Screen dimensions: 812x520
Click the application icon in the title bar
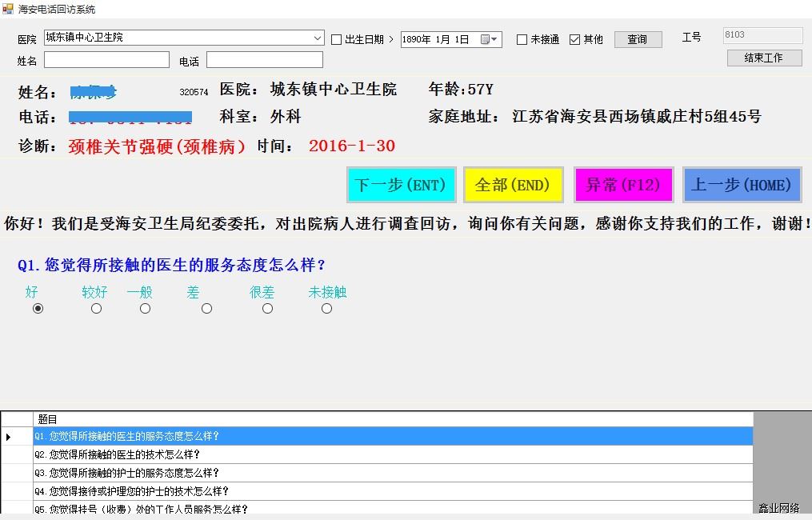[x=8, y=8]
